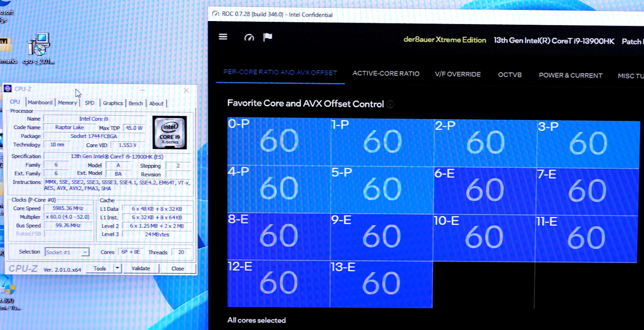Image resolution: width=644 pixels, height=330 pixels.
Task: Click the Specification field i9-13900HK (ES)
Action: (x=117, y=157)
